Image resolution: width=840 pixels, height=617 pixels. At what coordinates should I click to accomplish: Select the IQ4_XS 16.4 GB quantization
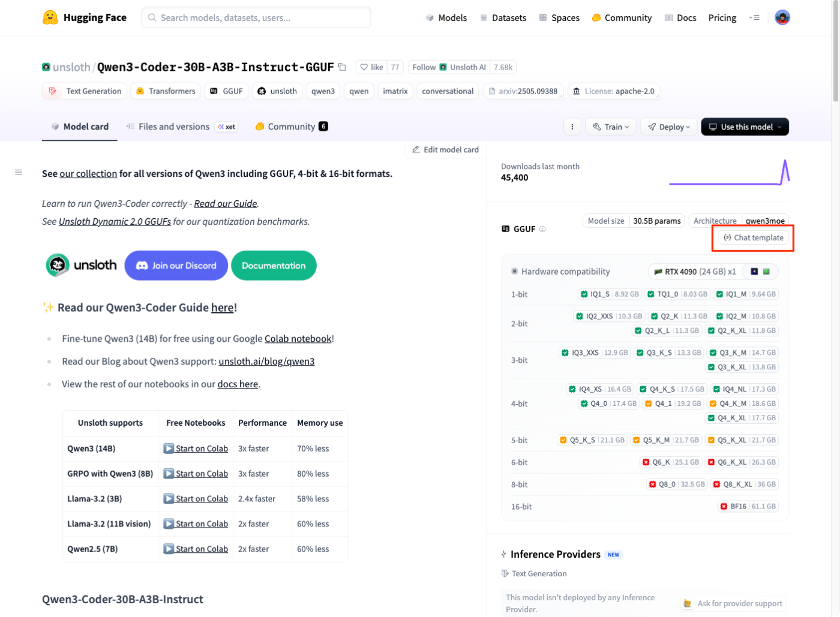click(x=600, y=389)
